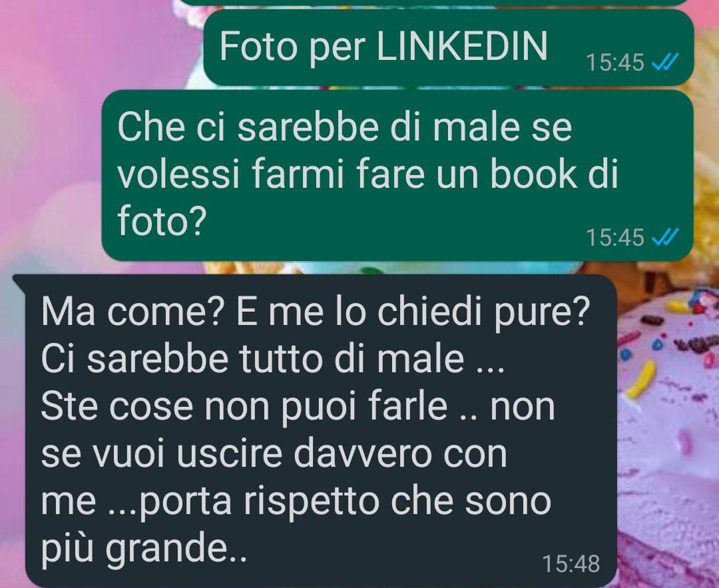This screenshot has height=588, width=719.
Task: Click the line "Ci sarebbe tutto di male ..."
Action: tap(273, 359)
